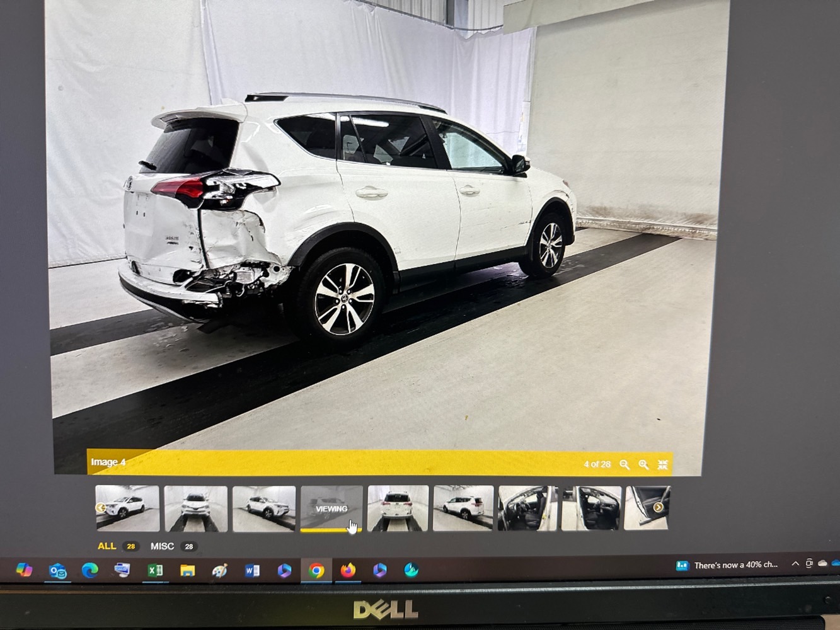Exit fullscreen using the collapse icon

pos(663,464)
